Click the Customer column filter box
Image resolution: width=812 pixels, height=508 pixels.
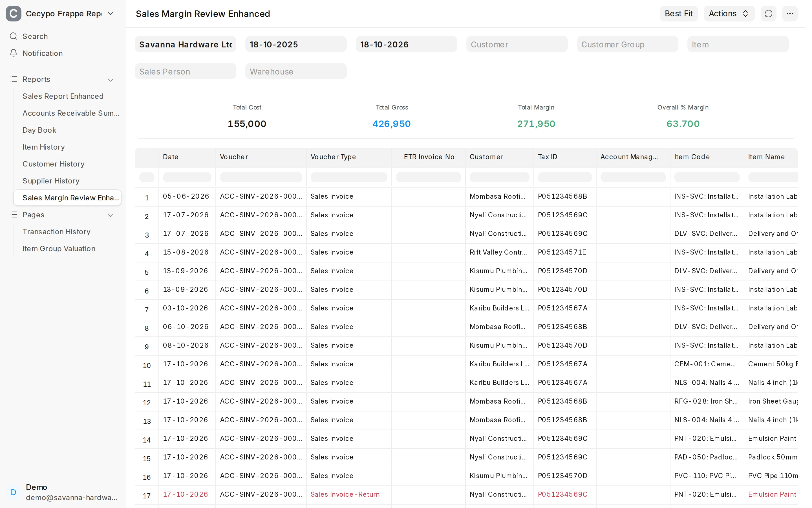[x=499, y=177]
